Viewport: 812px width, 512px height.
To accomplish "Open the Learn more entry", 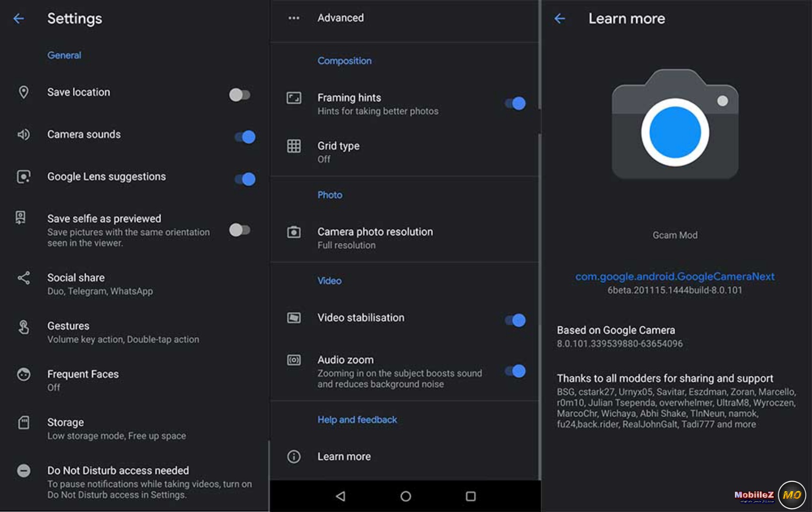I will [405, 457].
